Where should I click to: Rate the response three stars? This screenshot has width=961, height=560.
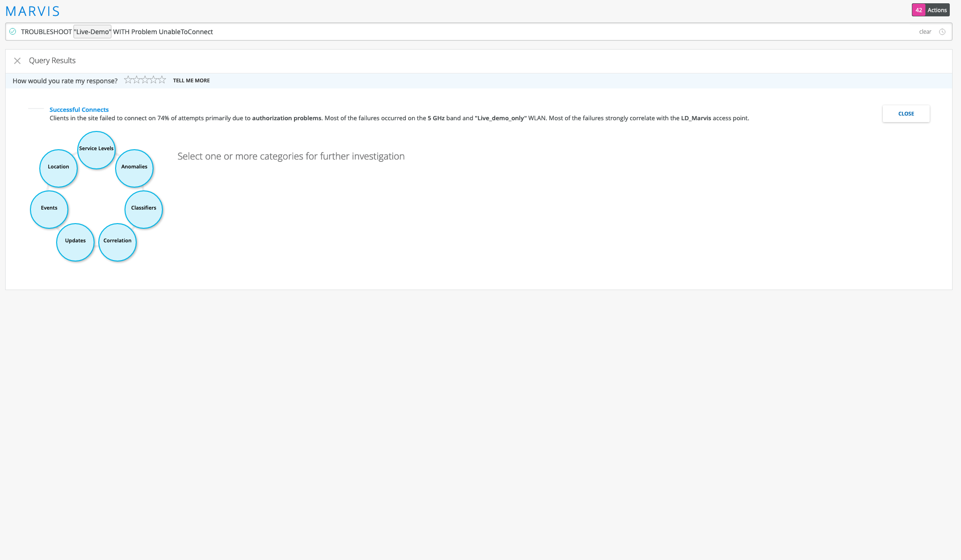pyautogui.click(x=145, y=80)
